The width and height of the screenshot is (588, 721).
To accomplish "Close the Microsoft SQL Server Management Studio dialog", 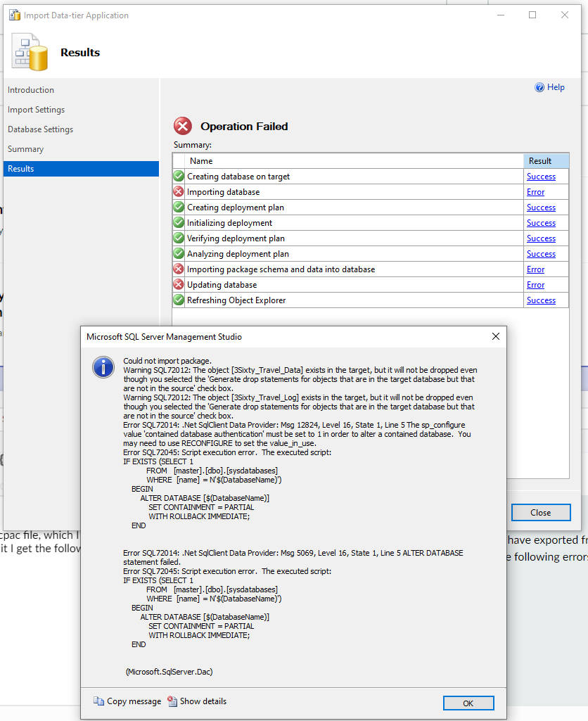I will [x=496, y=337].
